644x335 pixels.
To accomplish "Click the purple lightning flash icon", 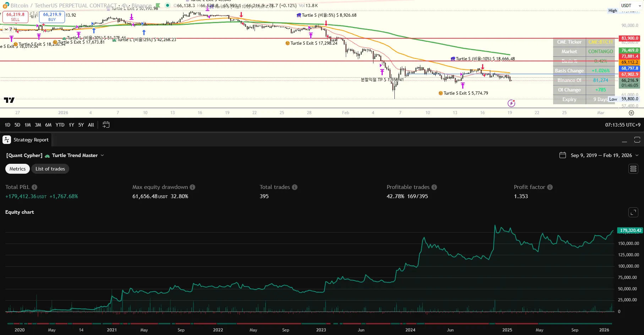I will point(511,103).
